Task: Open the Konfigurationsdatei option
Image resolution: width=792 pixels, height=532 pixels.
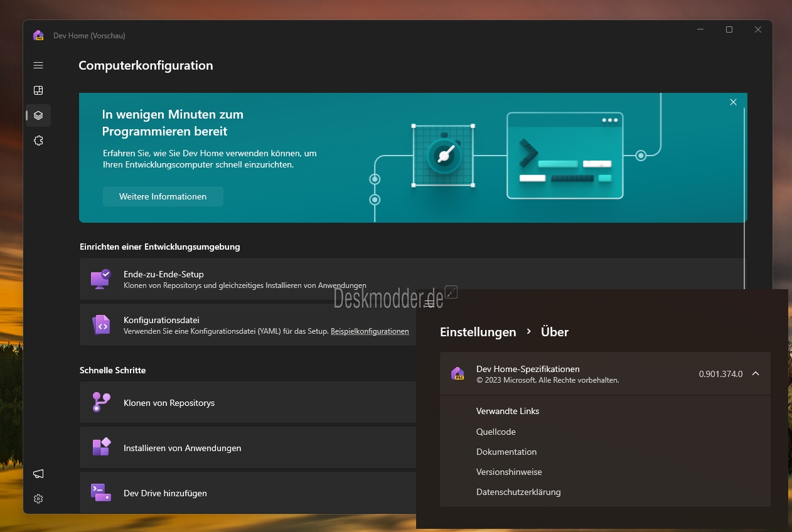Action: [x=249, y=325]
